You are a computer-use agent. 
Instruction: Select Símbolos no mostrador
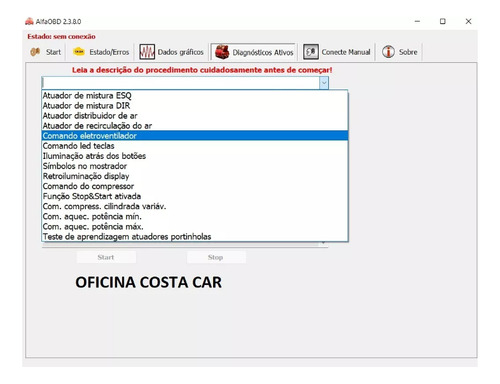tap(195, 166)
